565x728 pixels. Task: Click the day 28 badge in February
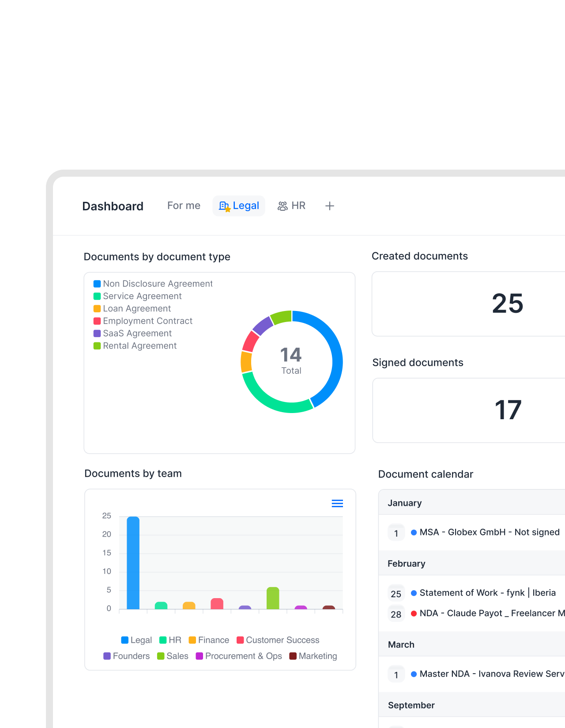click(x=396, y=614)
